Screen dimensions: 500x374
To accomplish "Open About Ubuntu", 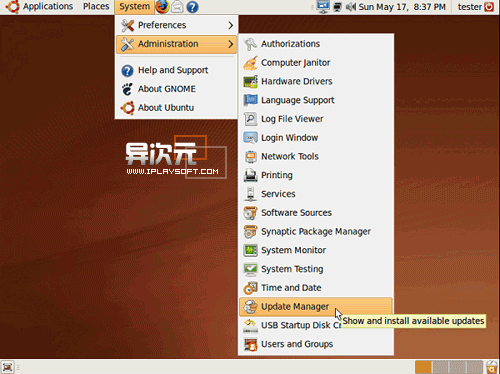I will tap(176, 108).
